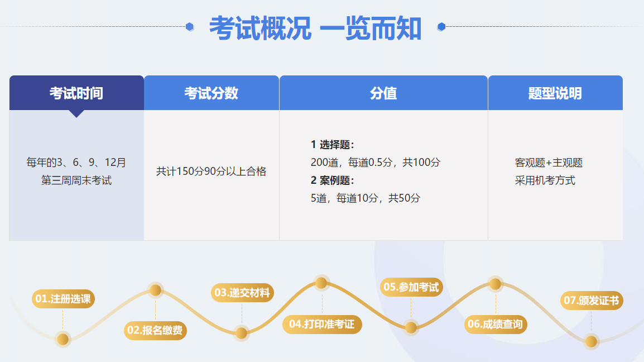Click the blue hexagon left of the title
644x362 pixels.
190,26
